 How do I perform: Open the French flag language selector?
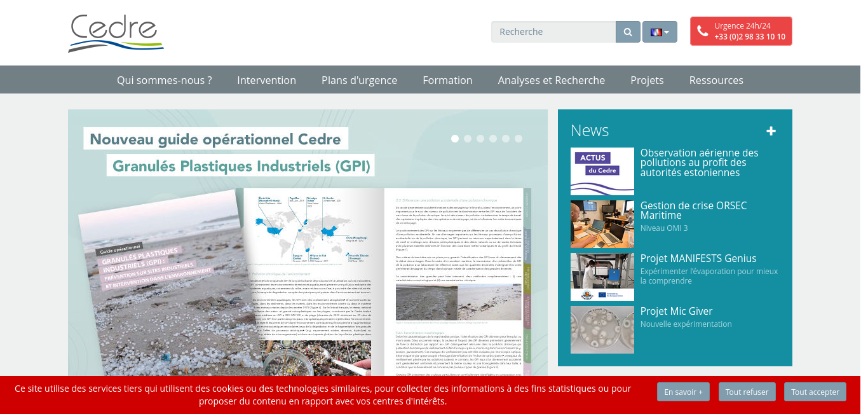[660, 32]
